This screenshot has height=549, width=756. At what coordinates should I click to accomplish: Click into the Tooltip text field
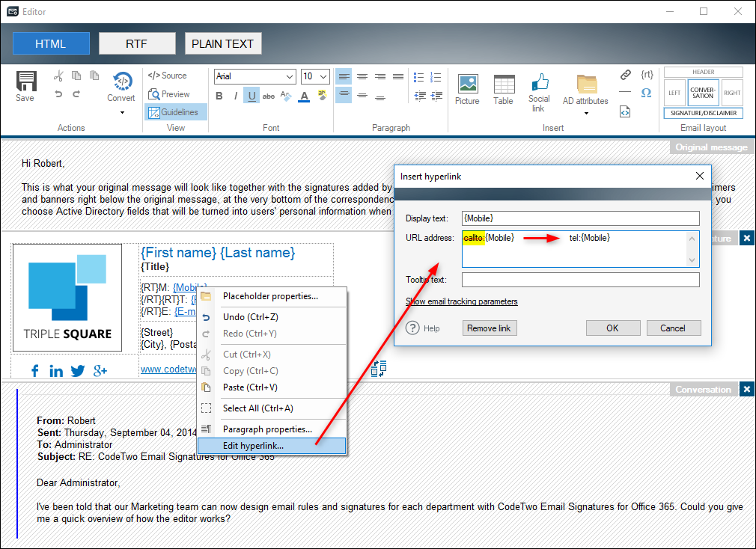tap(581, 279)
